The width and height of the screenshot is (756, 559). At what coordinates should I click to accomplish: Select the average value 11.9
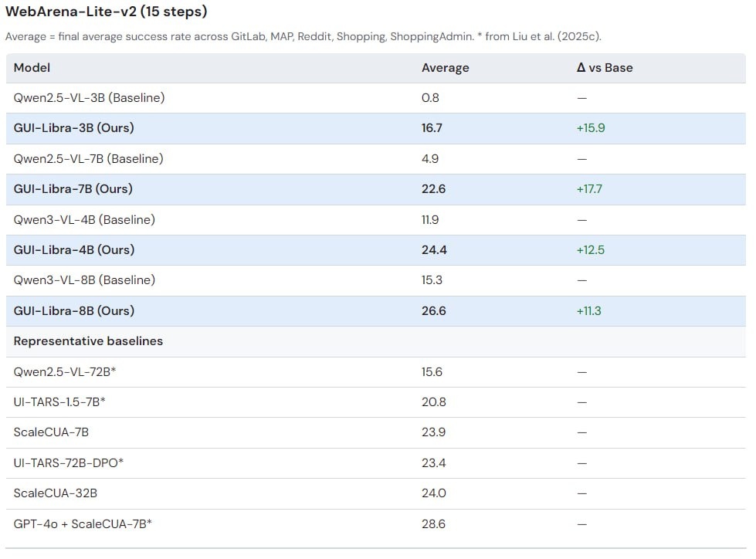click(x=430, y=220)
